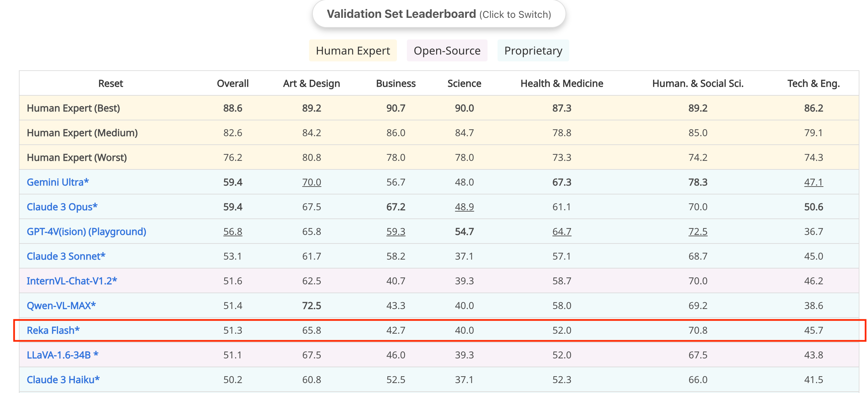Click Qwen-VL-MAX Health & Medicine score 58.0
The image size is (868, 393).
coord(562,306)
